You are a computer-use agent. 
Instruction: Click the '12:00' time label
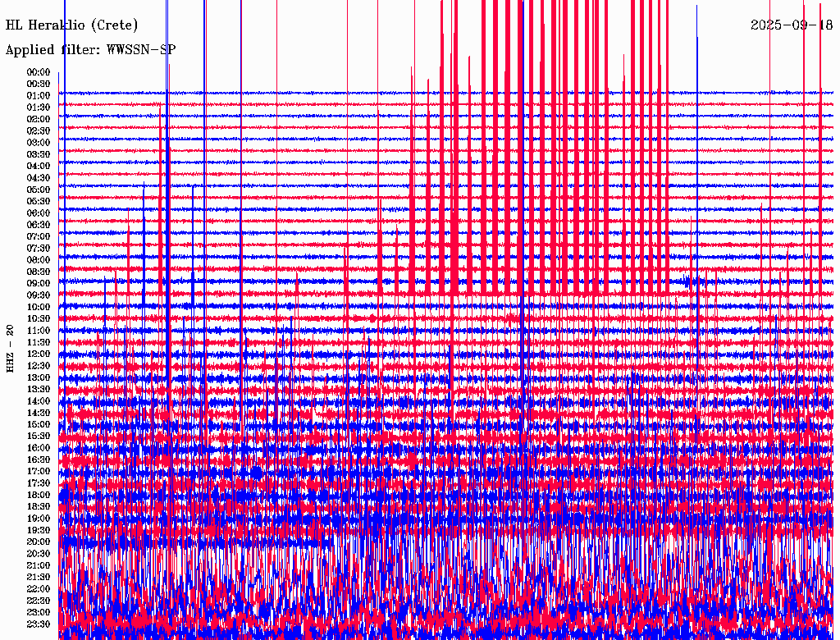[x=39, y=354]
